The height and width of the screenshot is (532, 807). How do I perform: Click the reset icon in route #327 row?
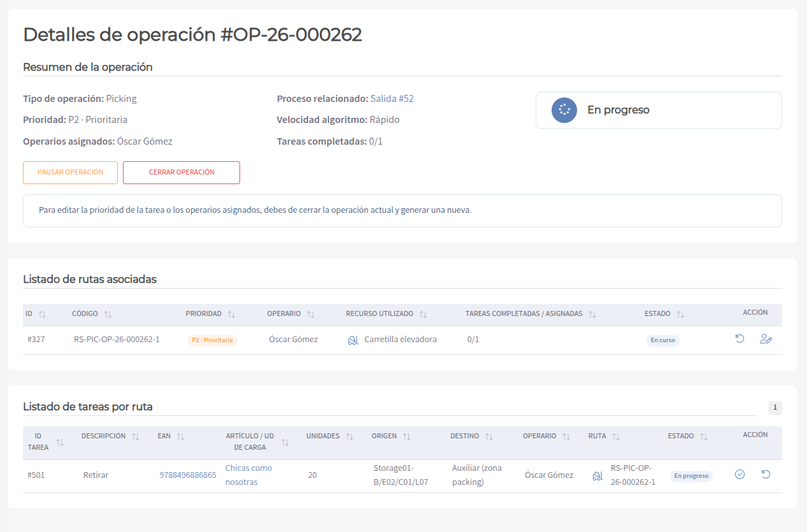point(739,339)
